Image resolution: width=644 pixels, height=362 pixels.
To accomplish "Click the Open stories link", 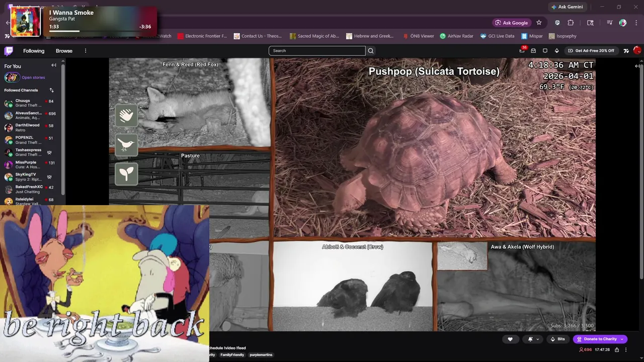I will pyautogui.click(x=33, y=77).
